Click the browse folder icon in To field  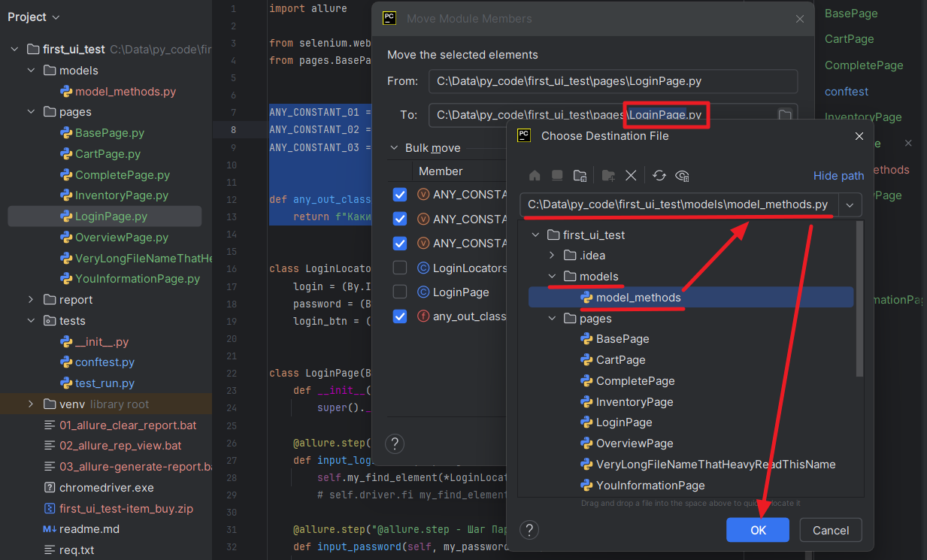click(784, 115)
